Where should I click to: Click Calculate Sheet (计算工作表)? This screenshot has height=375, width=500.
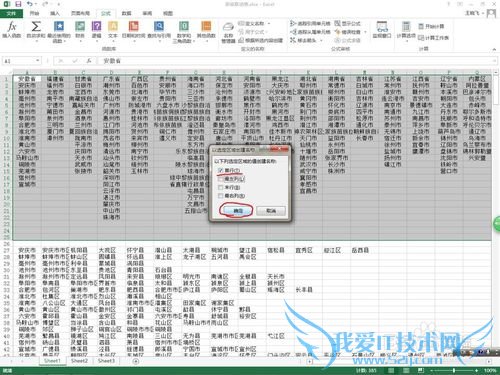[434, 38]
